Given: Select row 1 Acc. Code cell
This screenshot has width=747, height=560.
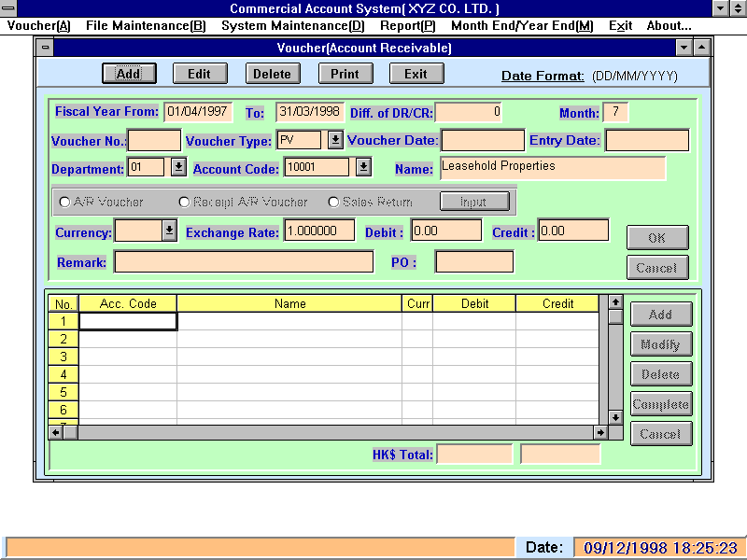Looking at the screenshot, I should click(x=128, y=321).
